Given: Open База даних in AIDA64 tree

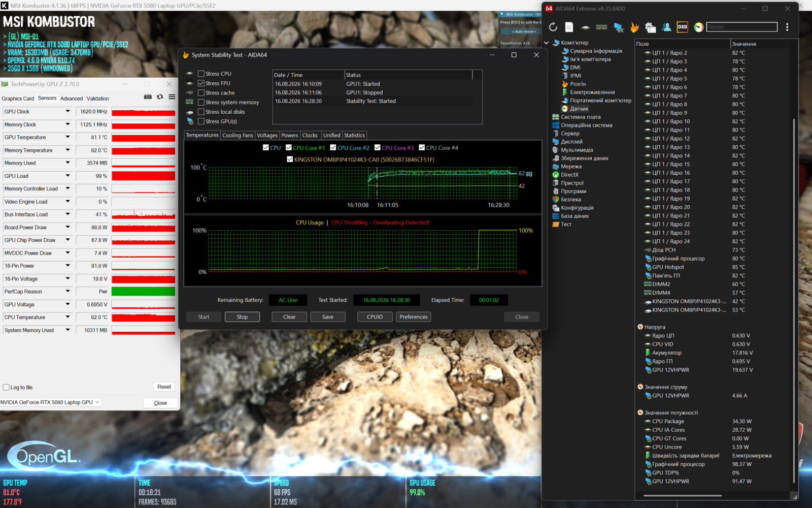Looking at the screenshot, I should [575, 216].
